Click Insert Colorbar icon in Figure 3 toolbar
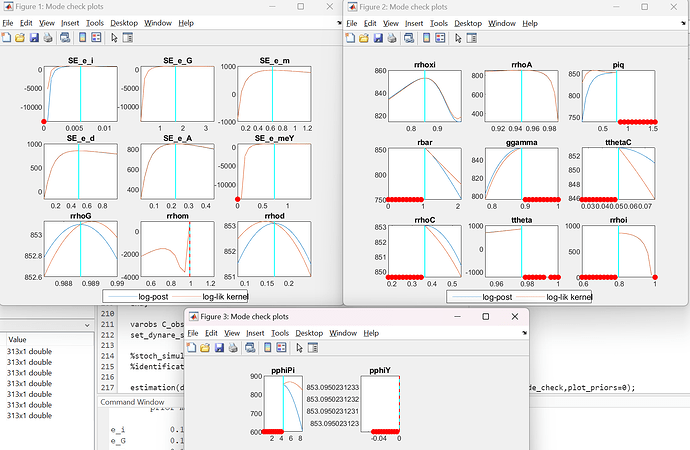The height and width of the screenshot is (450, 690). pos(268,348)
